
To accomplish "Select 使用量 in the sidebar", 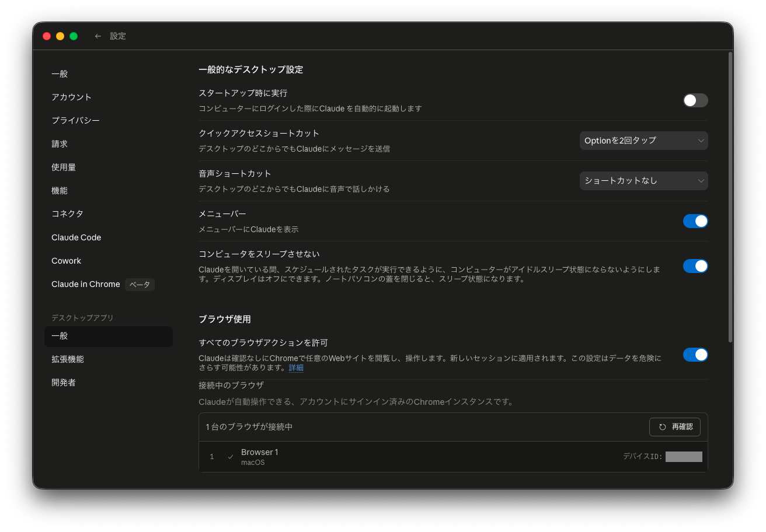I will pyautogui.click(x=108, y=167).
